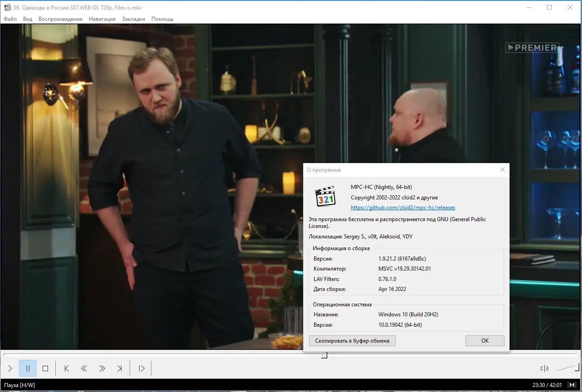Image resolution: width=582 pixels, height=392 pixels.
Task: Click OS name Windows 10 (Build 20H2)
Action: tap(408, 315)
